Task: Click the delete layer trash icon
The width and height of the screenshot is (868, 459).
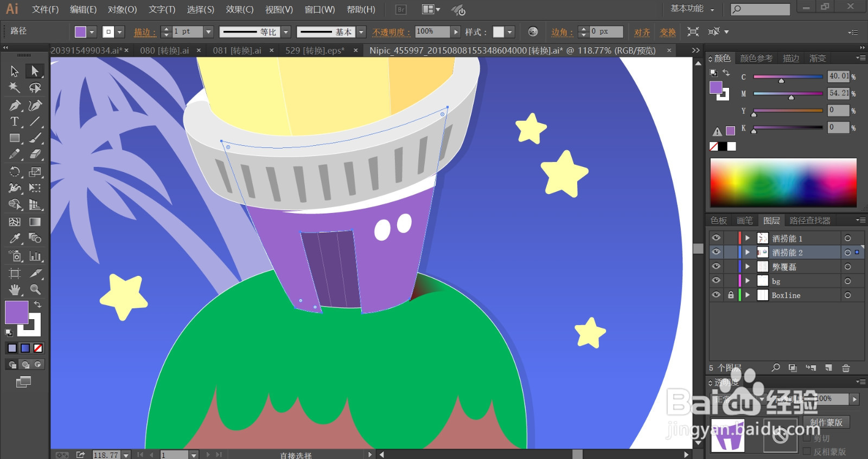Action: tap(846, 368)
